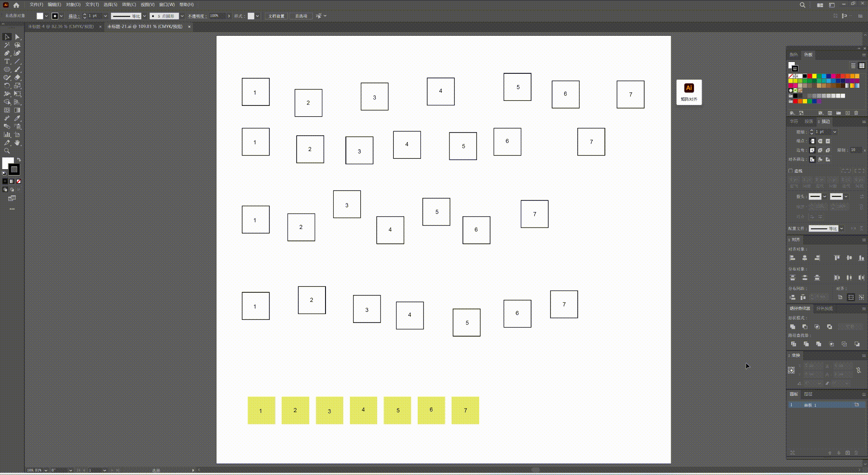This screenshot has height=475, width=868.
Task: Select the black arrow Selection tool
Action: click(x=7, y=37)
